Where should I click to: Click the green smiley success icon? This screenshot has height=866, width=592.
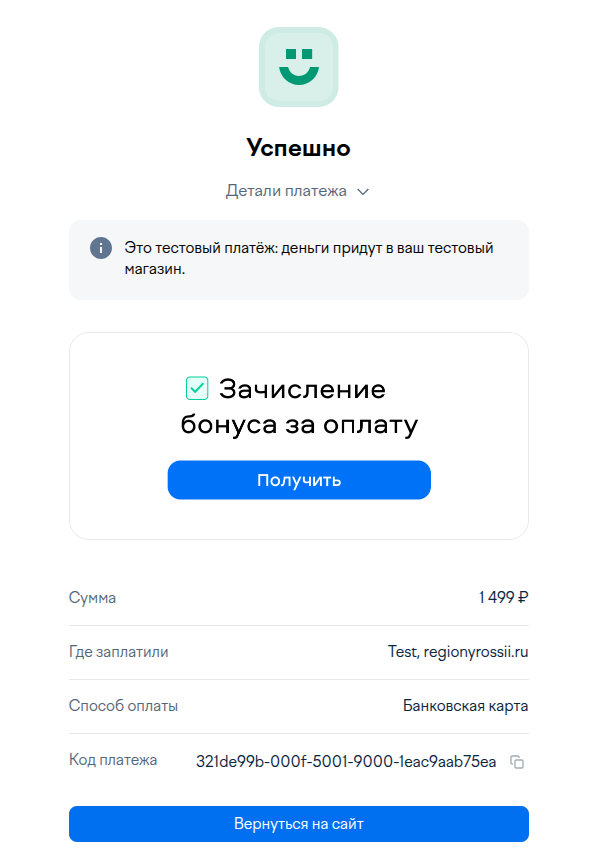298,67
